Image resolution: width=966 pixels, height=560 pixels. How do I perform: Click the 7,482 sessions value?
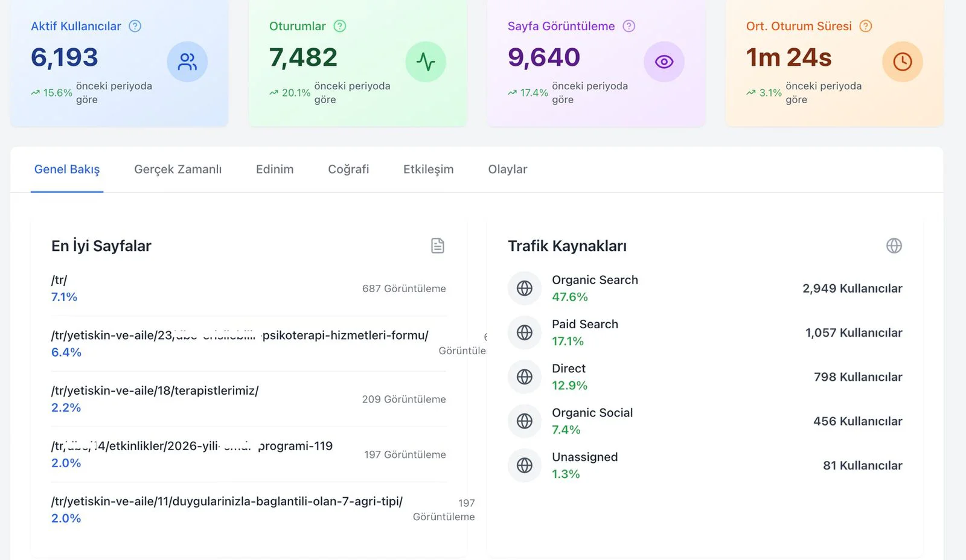pyautogui.click(x=303, y=57)
